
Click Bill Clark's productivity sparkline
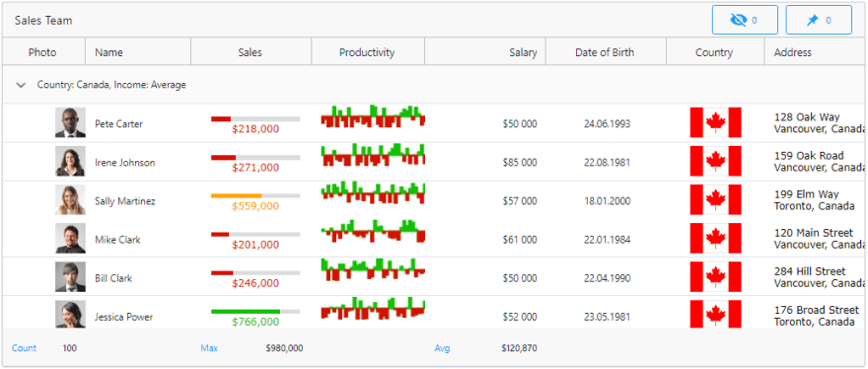[373, 269]
